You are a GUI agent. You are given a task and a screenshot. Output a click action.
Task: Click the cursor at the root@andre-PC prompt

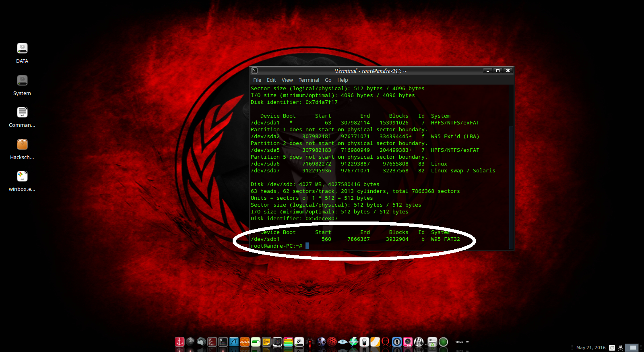click(x=307, y=246)
